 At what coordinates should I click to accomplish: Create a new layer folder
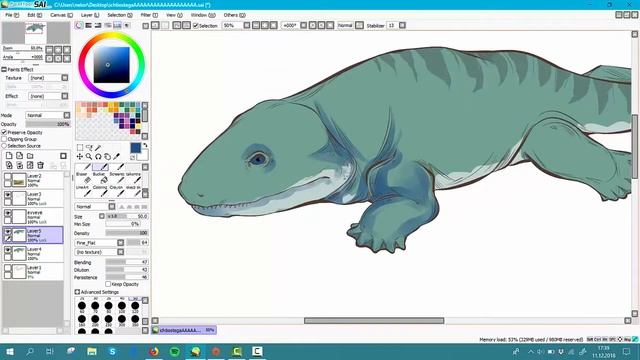click(30, 156)
